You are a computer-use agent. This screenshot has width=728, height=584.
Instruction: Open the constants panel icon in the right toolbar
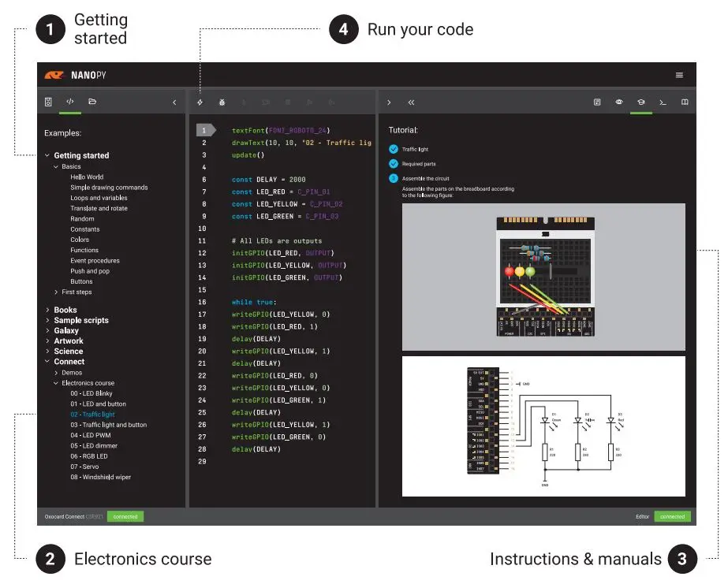(x=597, y=102)
